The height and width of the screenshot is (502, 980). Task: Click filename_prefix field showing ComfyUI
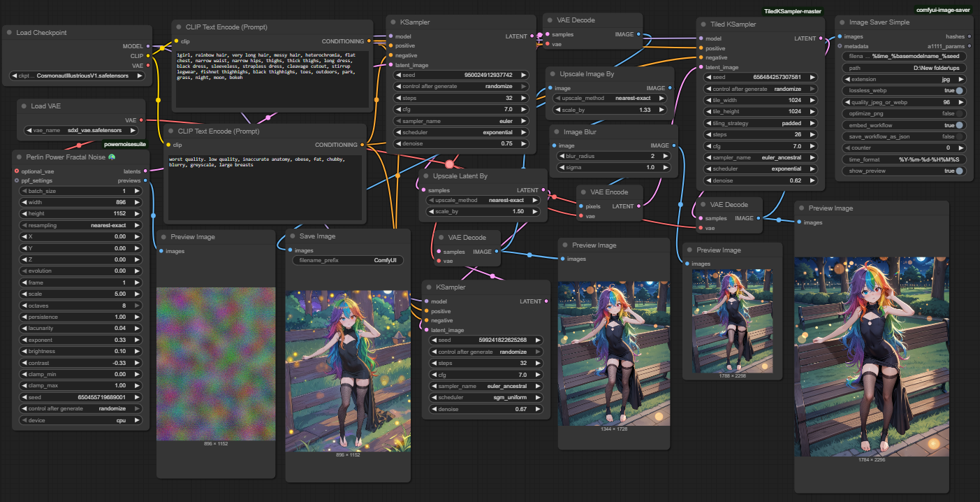(349, 260)
